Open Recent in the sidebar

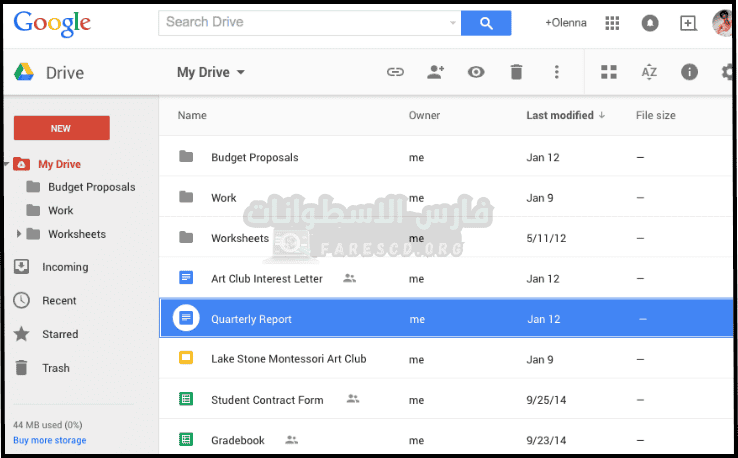(59, 301)
